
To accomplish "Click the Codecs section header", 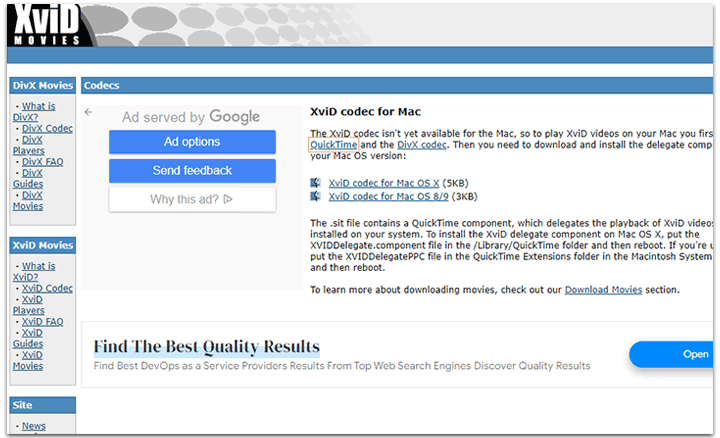I will (x=397, y=85).
